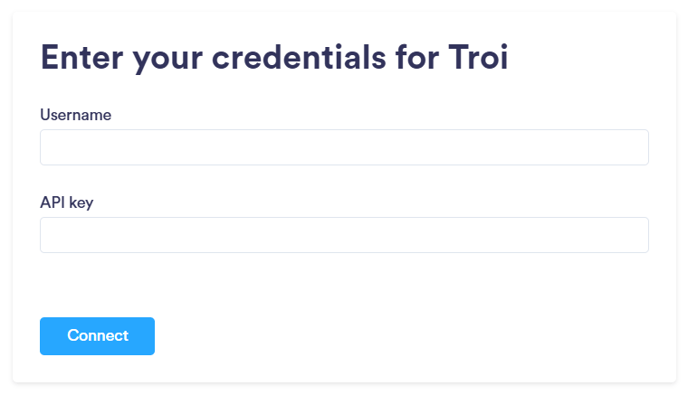The width and height of the screenshot is (688, 395).
Task: Click the 'Enter your credentials for Troi' heading
Action: (x=274, y=57)
